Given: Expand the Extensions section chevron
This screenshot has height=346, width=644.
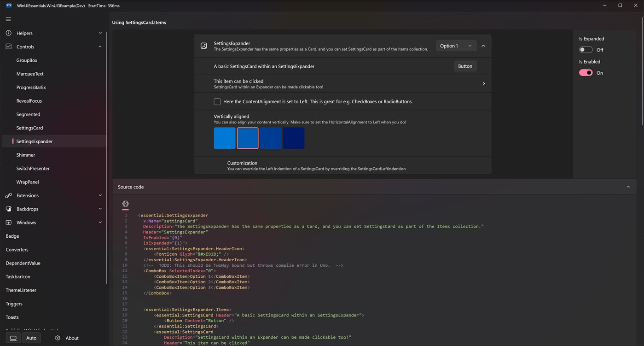Looking at the screenshot, I should click(100, 195).
